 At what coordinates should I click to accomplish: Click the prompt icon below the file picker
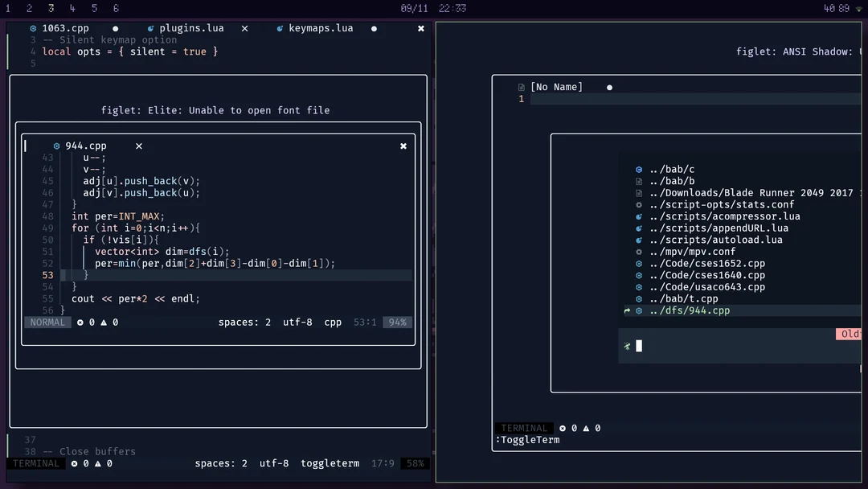coord(626,344)
